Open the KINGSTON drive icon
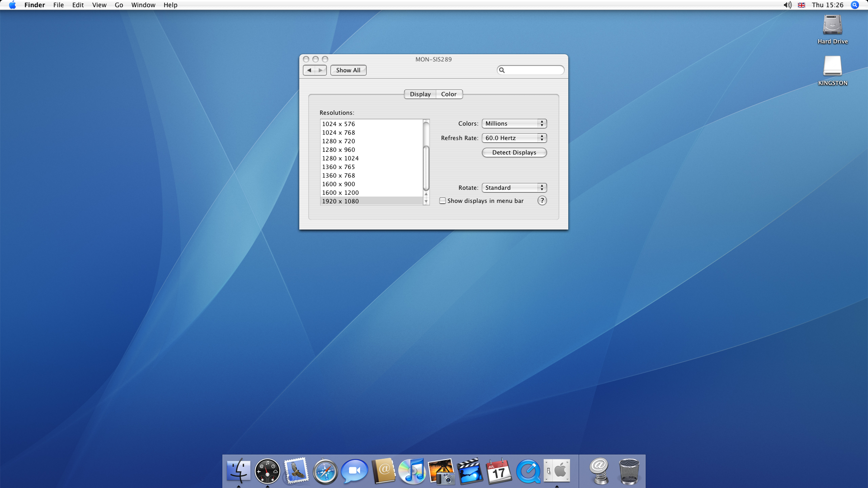Screen dimensions: 868x488 tap(832, 66)
